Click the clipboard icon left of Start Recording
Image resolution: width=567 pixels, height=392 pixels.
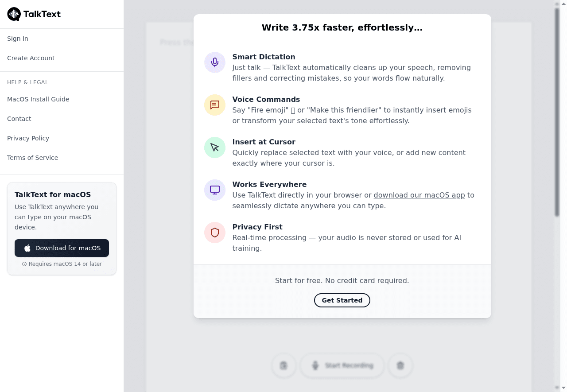click(x=283, y=365)
